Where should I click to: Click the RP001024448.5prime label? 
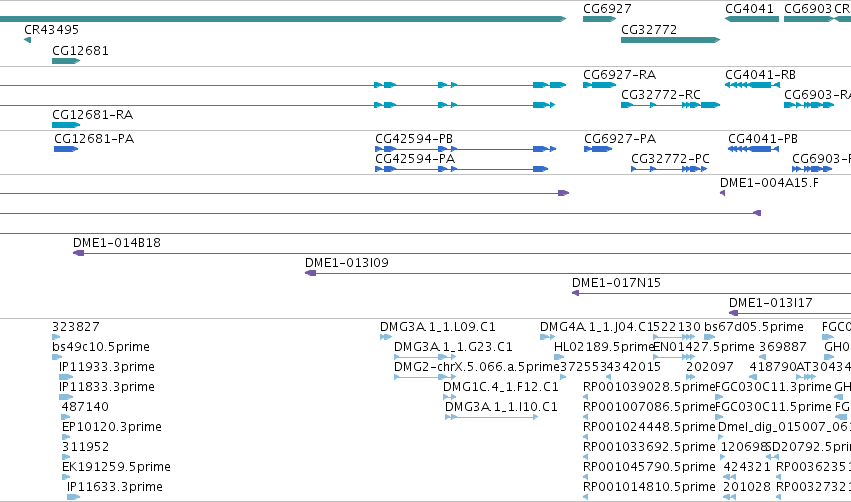tap(649, 427)
